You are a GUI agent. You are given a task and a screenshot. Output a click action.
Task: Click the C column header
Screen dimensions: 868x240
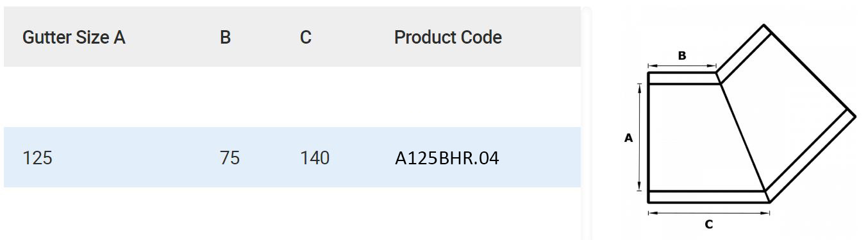pos(306,37)
